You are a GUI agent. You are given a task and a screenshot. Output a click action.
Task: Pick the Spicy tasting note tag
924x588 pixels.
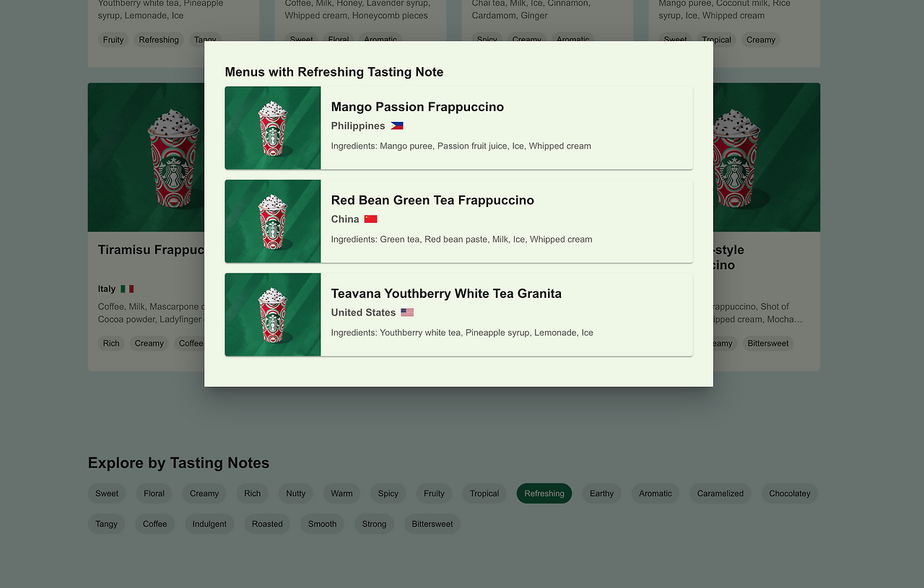click(388, 493)
